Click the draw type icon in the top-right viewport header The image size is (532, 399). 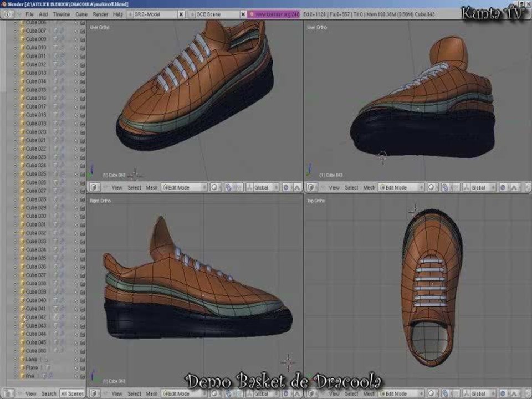tap(432, 187)
